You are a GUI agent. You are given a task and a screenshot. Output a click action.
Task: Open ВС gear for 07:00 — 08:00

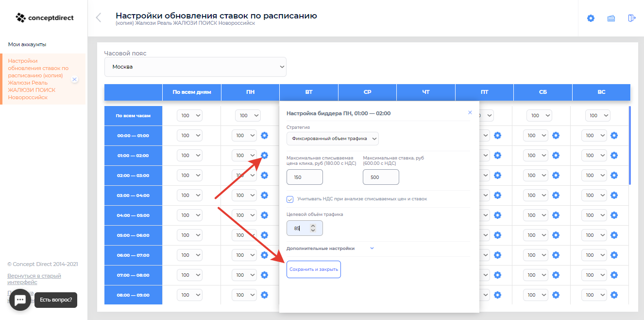614,275
